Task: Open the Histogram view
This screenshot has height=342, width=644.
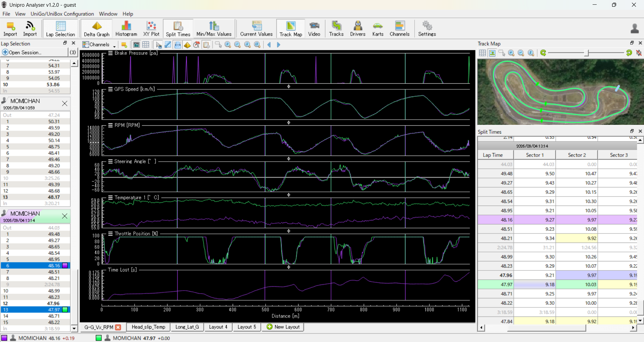Action: tap(126, 29)
